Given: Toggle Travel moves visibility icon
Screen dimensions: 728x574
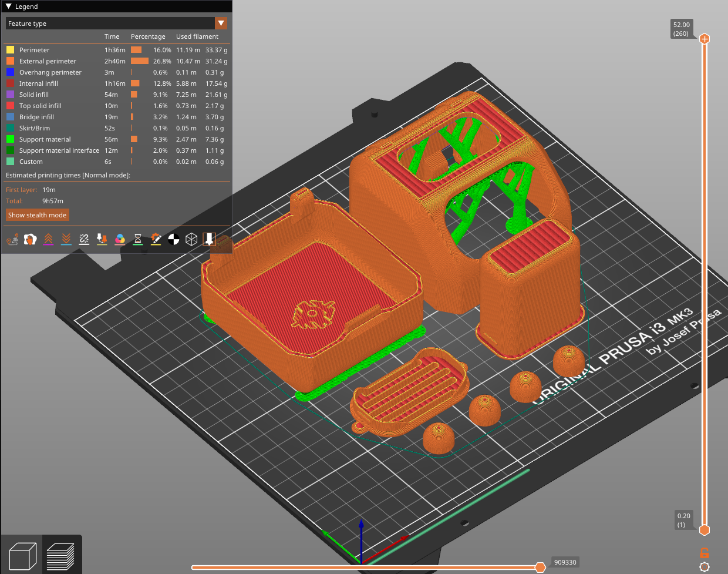Looking at the screenshot, I should pos(12,239).
